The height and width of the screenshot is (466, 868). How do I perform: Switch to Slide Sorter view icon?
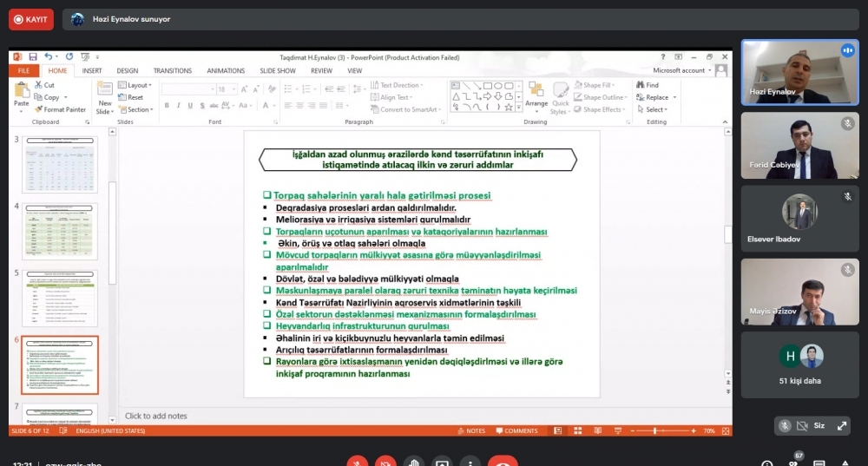(x=577, y=430)
